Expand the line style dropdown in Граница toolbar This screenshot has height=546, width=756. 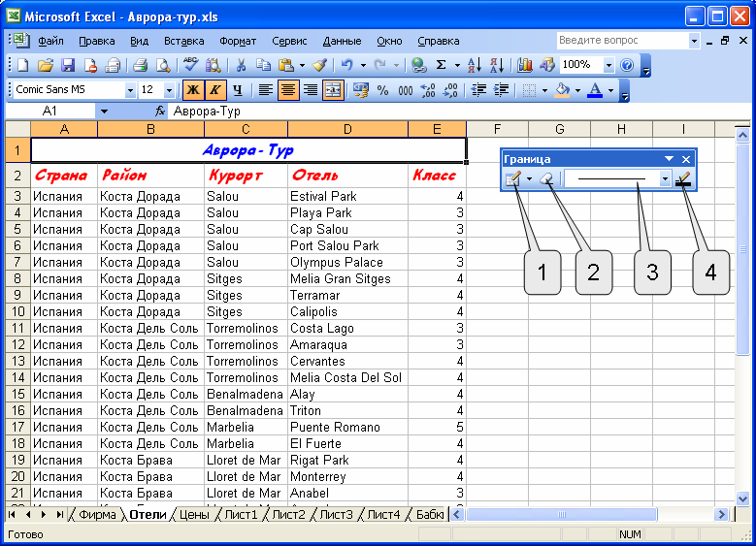pyautogui.click(x=665, y=179)
